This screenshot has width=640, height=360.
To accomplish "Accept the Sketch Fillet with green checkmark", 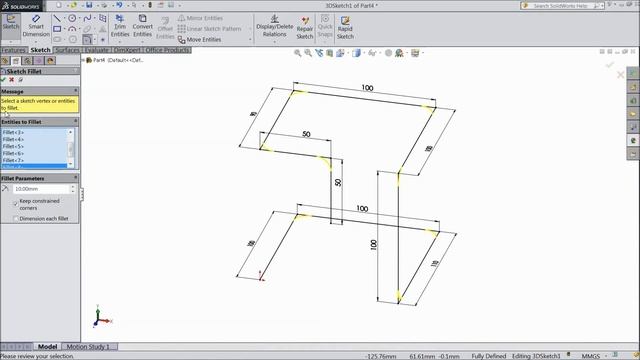I will coord(4,80).
